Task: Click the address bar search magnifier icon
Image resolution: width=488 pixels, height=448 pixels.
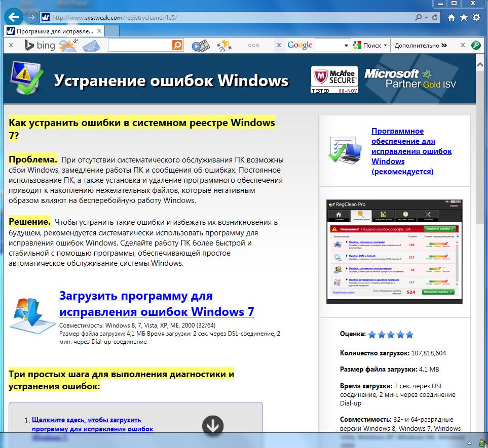Action: (418, 17)
